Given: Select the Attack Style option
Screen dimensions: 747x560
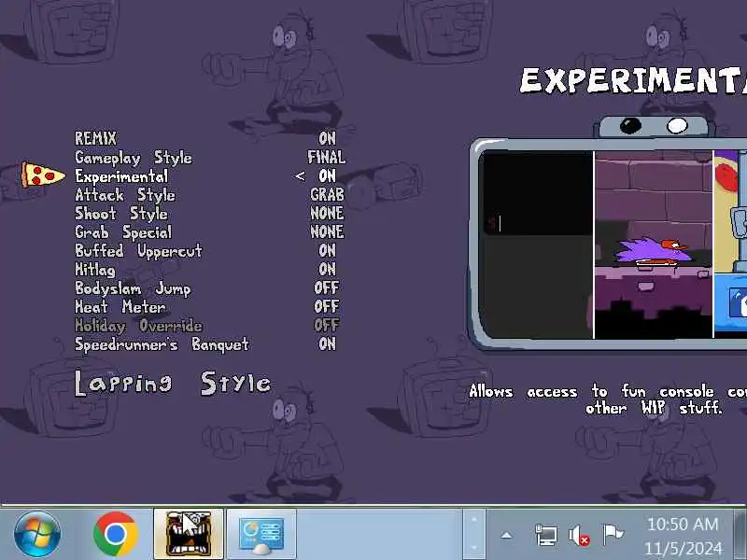Looking at the screenshot, I should (x=125, y=195).
